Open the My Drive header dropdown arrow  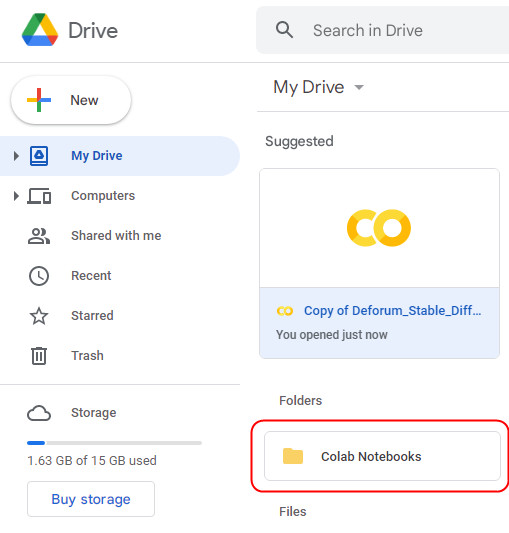tap(359, 87)
